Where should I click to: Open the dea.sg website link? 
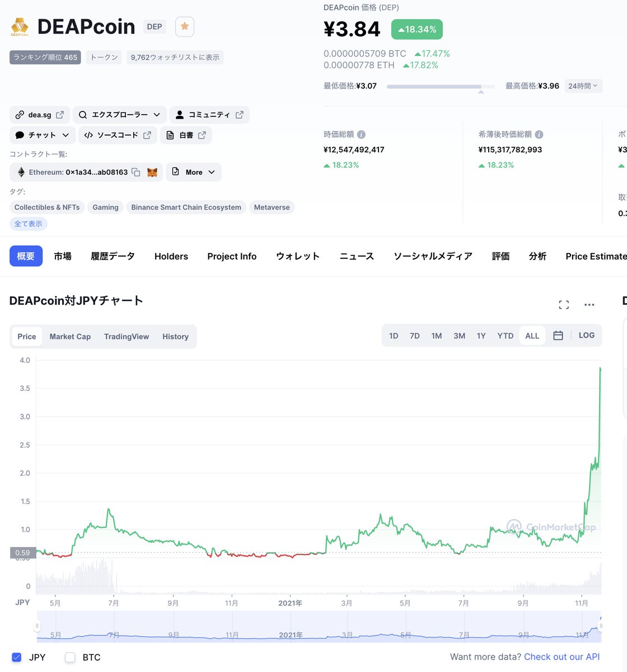[x=40, y=115]
